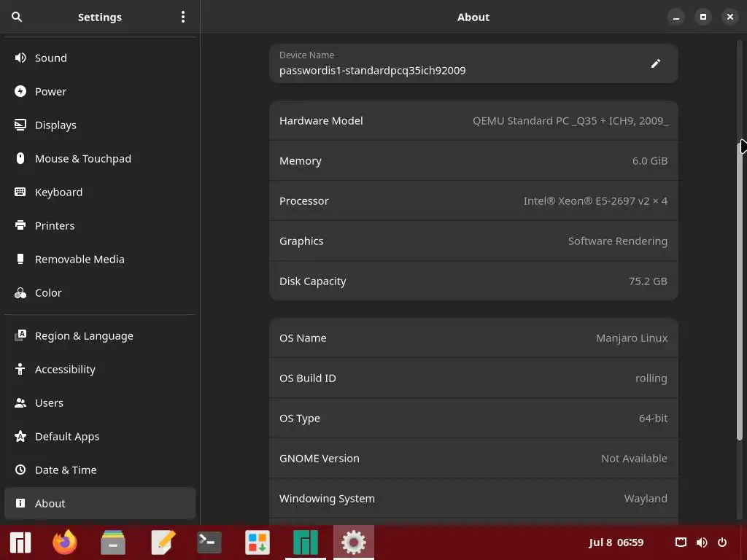Screen dimensions: 747x560
Task: Click OS Build ID rolling value
Action: point(651,378)
